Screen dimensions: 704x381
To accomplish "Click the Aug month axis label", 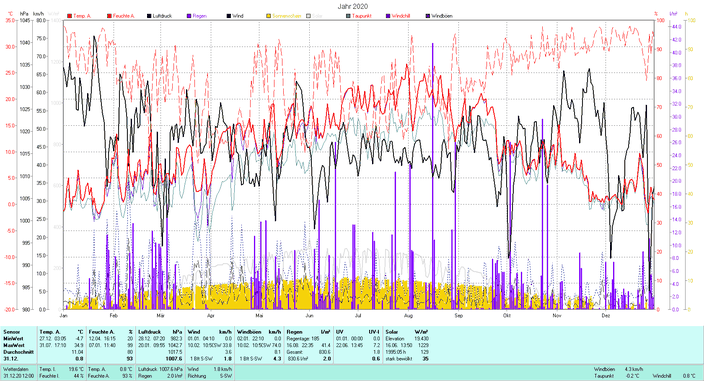I will (408, 315).
